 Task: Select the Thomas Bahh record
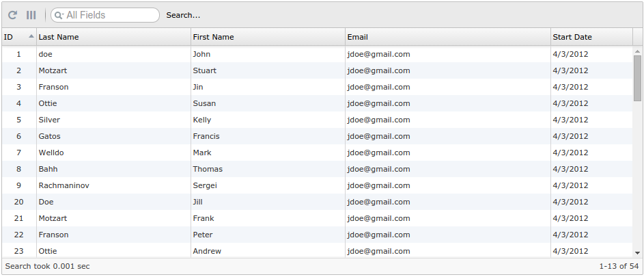pos(317,169)
